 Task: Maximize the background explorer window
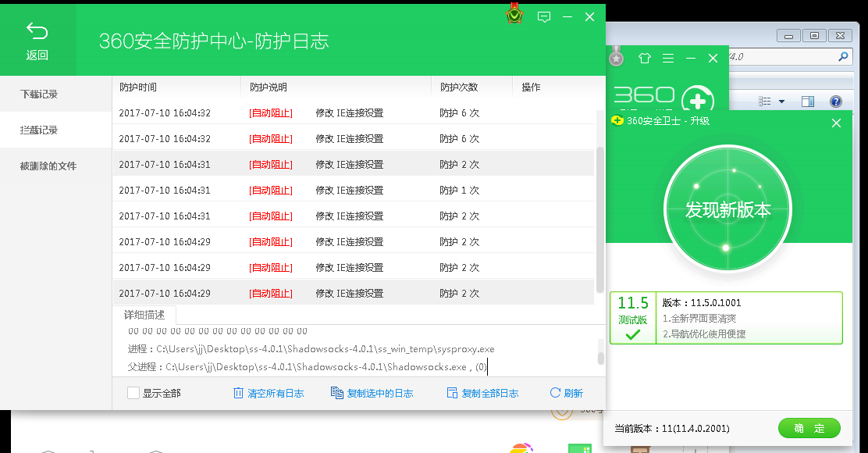pyautogui.click(x=814, y=35)
